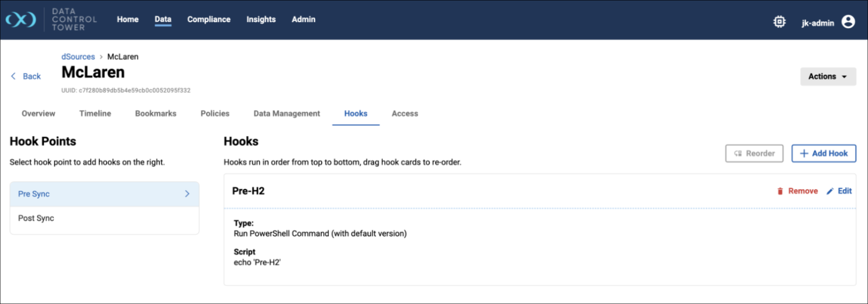The width and height of the screenshot is (868, 304).
Task: Open the Access tab
Action: 405,114
